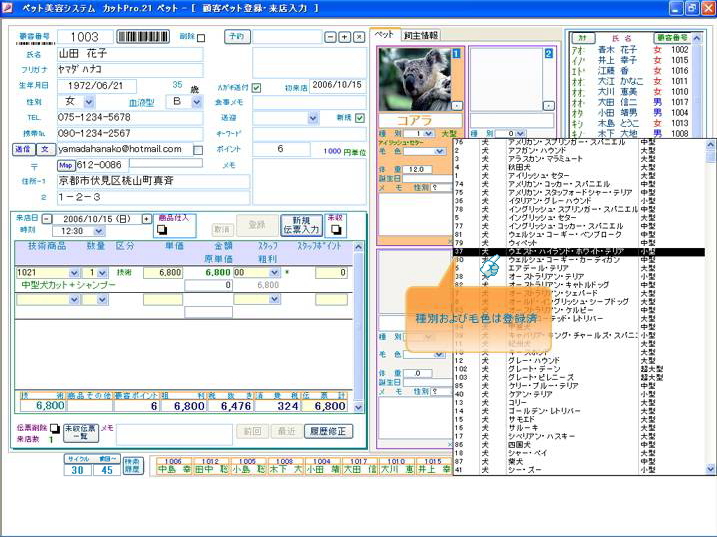Click the pet weight field showing 12.0
717x538 pixels.
point(417,170)
